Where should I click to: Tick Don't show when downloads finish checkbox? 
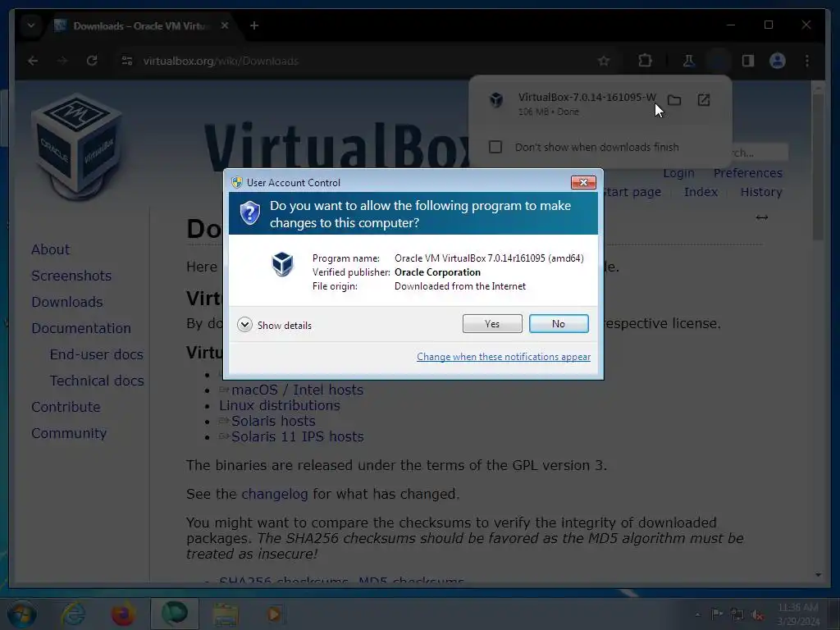coord(495,147)
